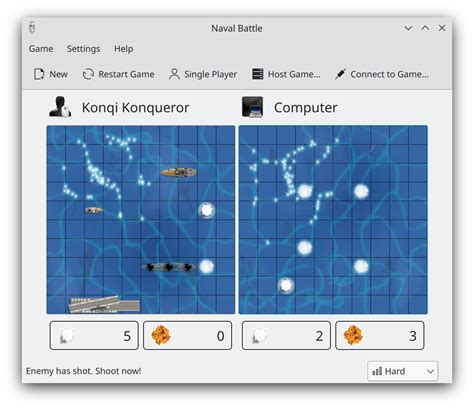The image size is (474, 409).
Task: Click the lowest splash marker on Computer's grid
Action: (x=286, y=285)
